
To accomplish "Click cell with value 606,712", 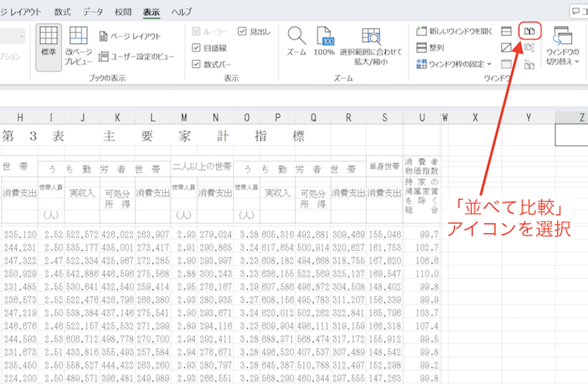I will [82, 339].
